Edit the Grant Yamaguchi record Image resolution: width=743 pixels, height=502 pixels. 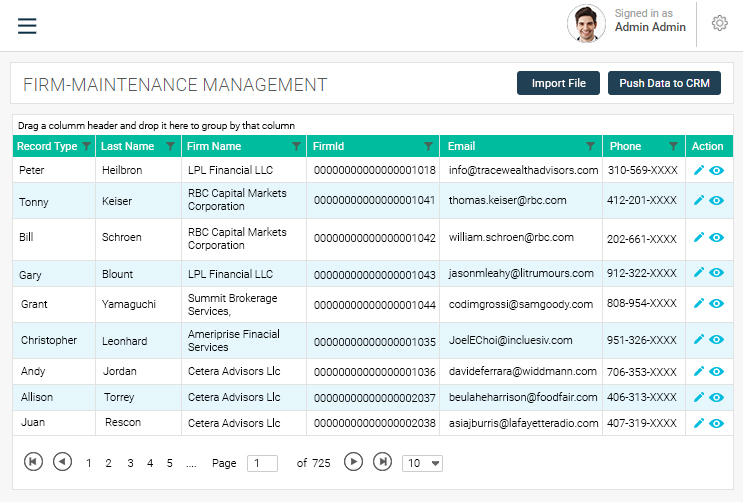[x=698, y=303]
